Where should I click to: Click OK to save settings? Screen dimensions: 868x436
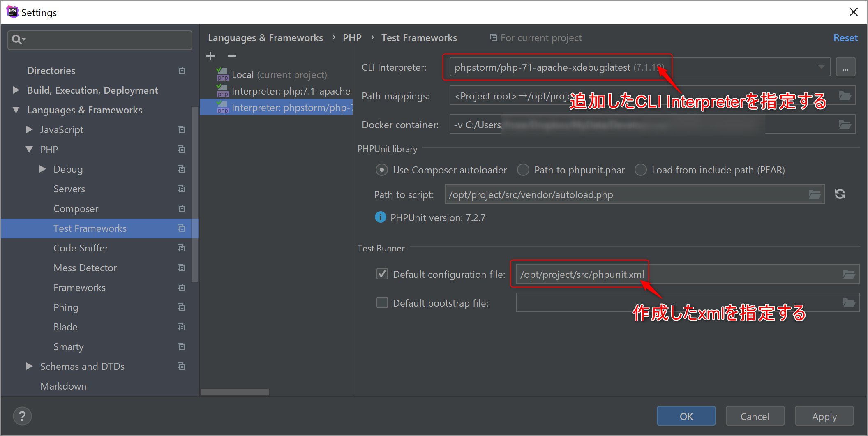click(x=686, y=416)
